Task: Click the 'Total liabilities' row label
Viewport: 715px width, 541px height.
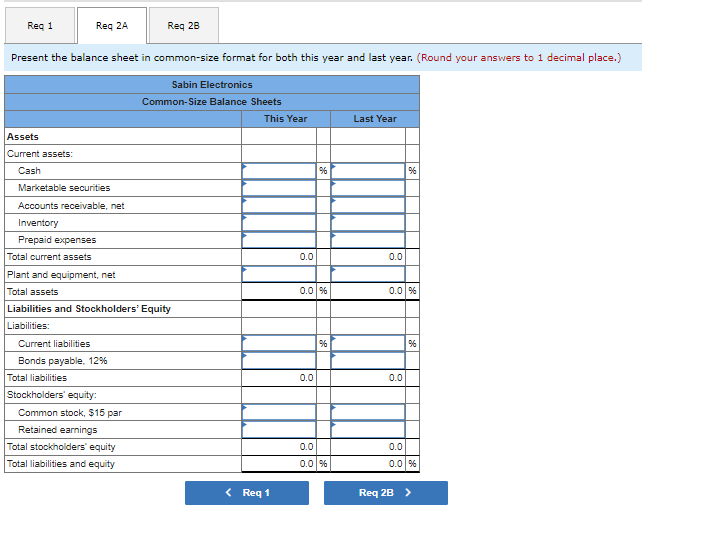Action: point(37,378)
